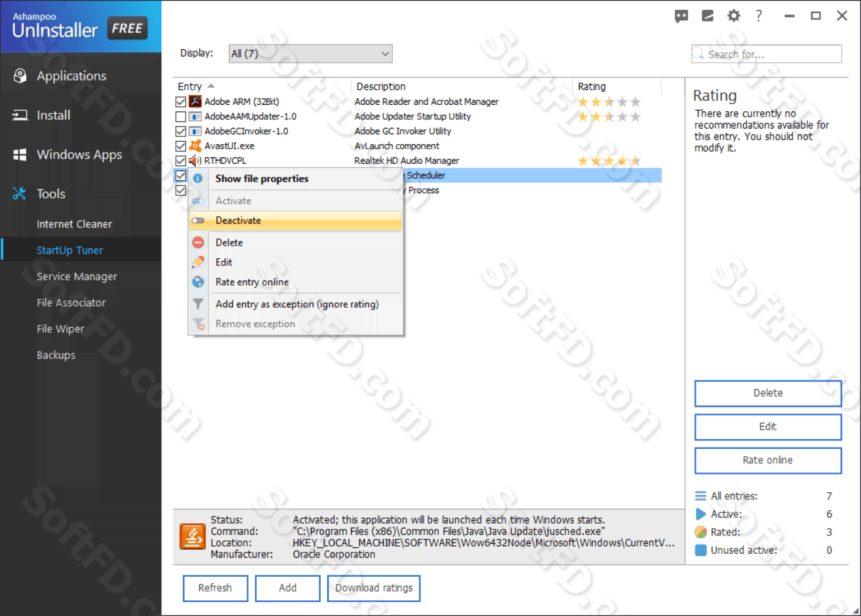Click the Download ratings button
This screenshot has width=861, height=616.
pos(374,588)
